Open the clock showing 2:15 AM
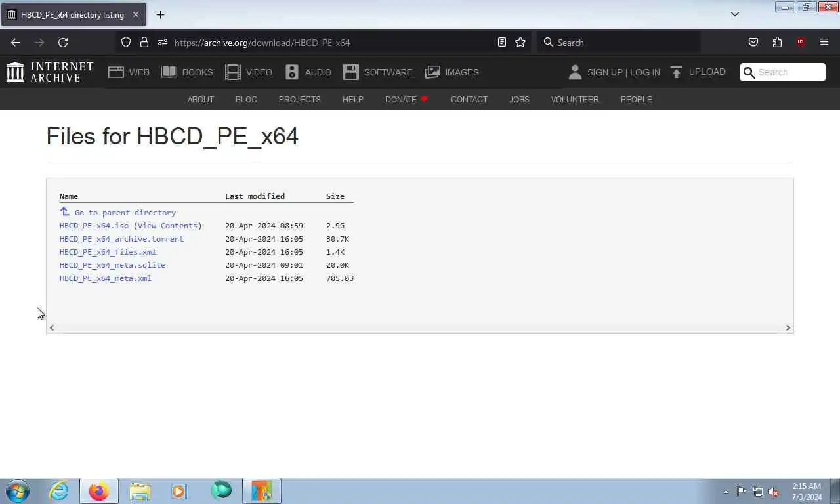840x504 pixels. point(807,492)
